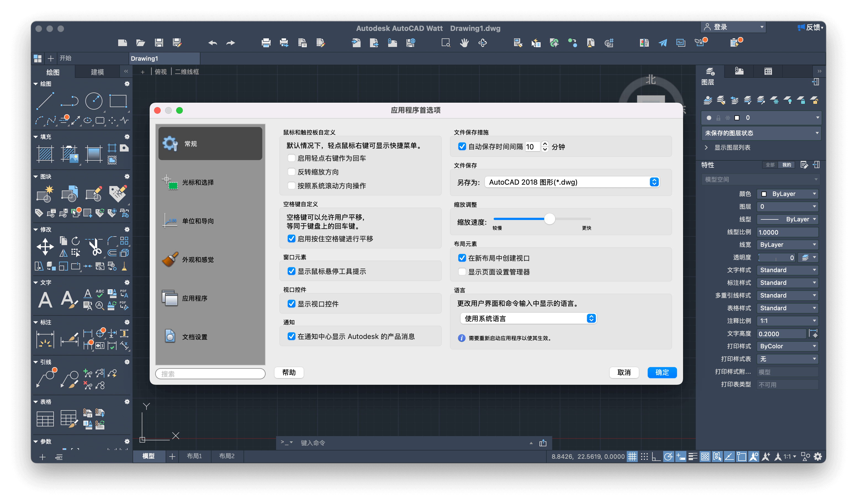
Task: Select the Circle tool in 绘图 panel
Action: pyautogui.click(x=94, y=101)
